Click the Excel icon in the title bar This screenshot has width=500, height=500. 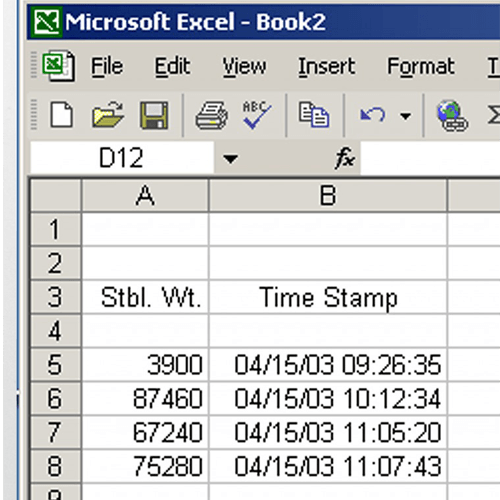pos(46,22)
